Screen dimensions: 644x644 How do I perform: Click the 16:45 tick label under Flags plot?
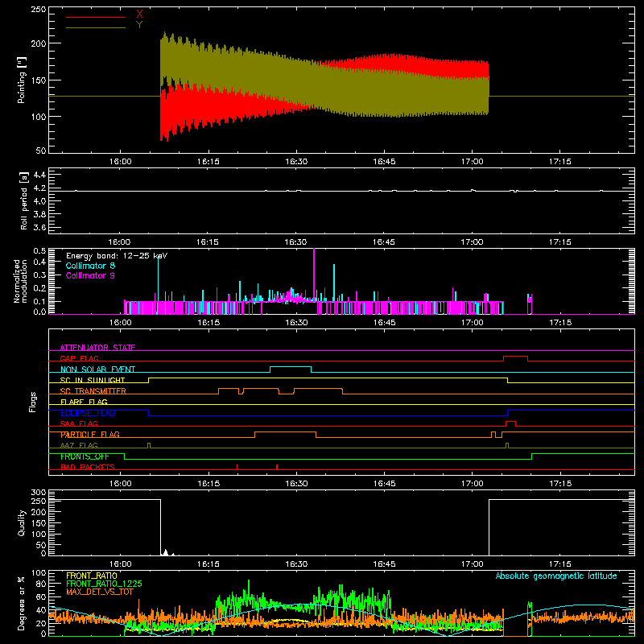(x=384, y=484)
